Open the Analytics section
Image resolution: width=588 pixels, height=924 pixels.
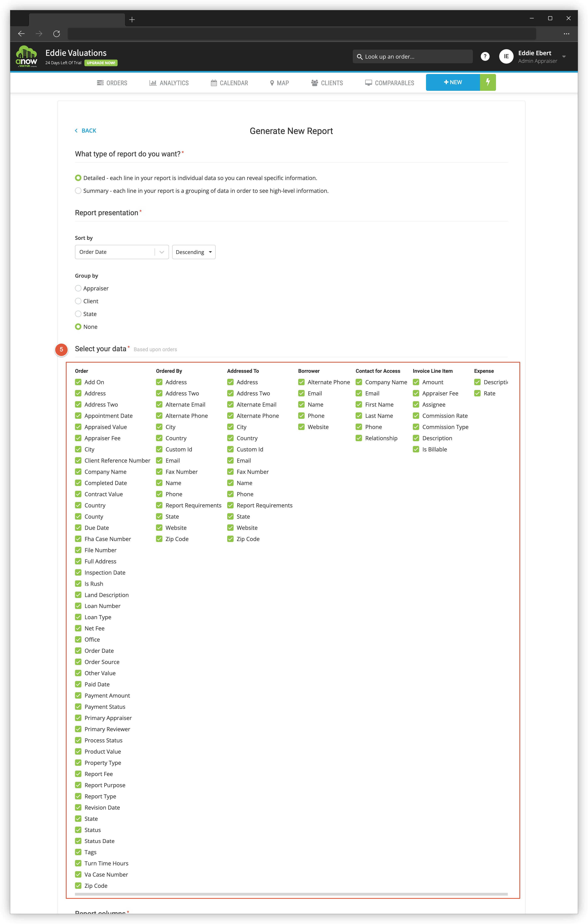click(x=169, y=82)
